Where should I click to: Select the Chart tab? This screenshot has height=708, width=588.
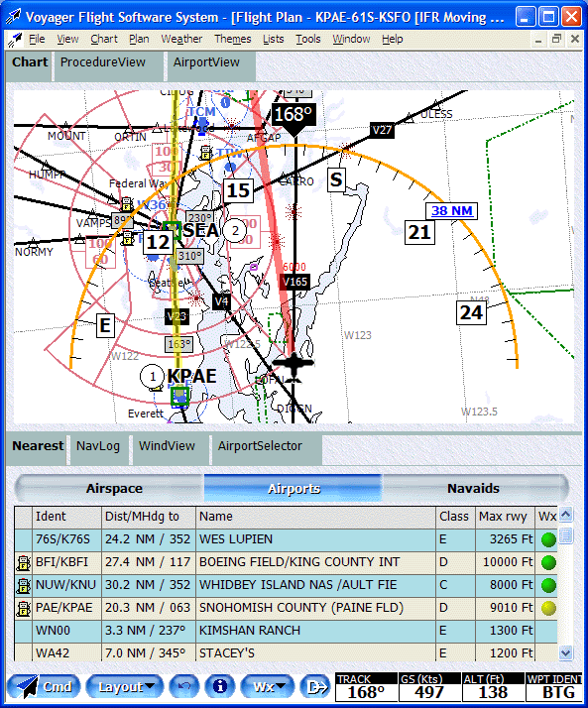[x=30, y=65]
